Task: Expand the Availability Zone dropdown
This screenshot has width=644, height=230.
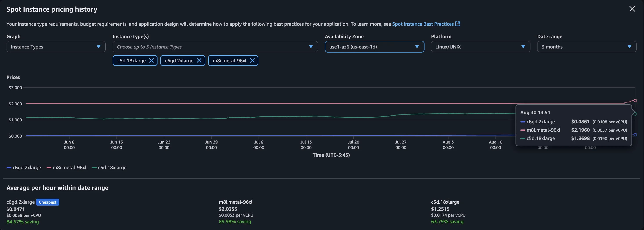Action: [x=374, y=47]
